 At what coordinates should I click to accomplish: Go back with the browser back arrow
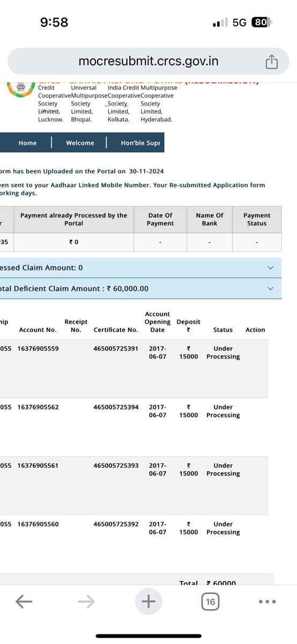coord(24,602)
